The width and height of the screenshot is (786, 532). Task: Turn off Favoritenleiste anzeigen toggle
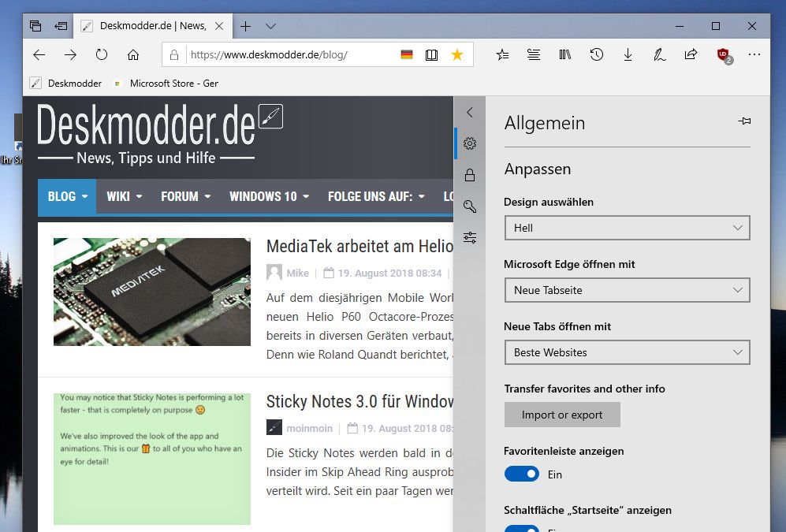[522, 474]
